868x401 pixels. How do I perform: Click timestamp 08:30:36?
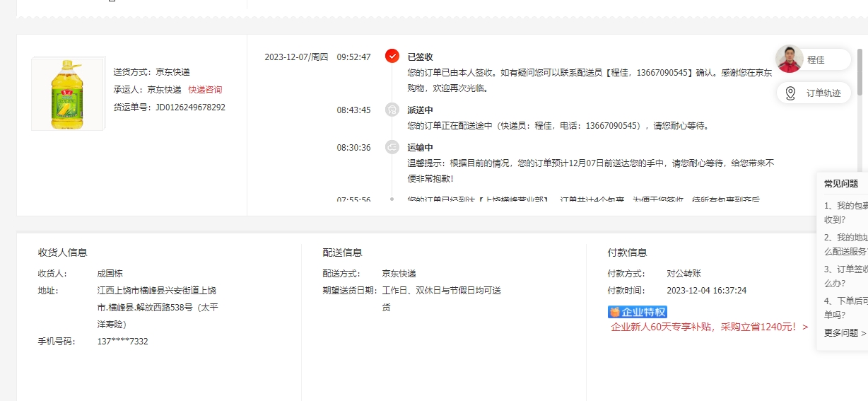click(x=353, y=148)
